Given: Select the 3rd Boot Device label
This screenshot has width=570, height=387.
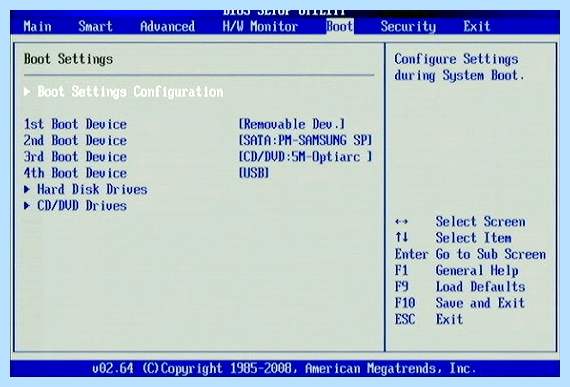Looking at the screenshot, I should point(75,157).
